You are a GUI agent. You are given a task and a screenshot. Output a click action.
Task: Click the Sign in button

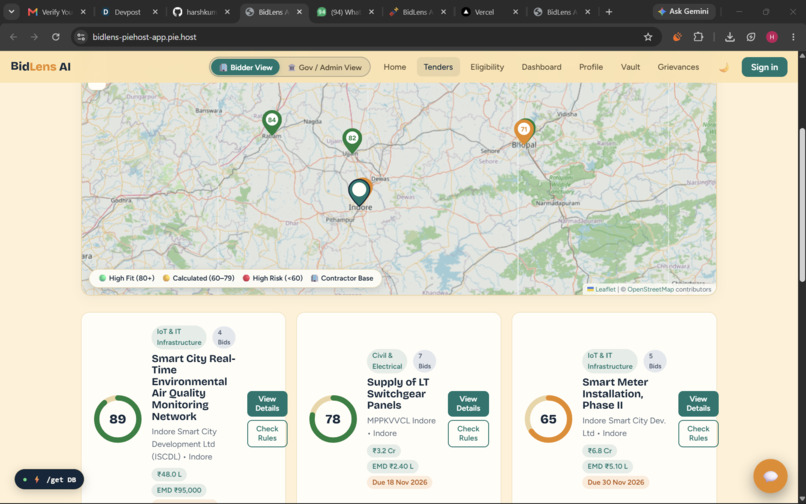coord(764,67)
